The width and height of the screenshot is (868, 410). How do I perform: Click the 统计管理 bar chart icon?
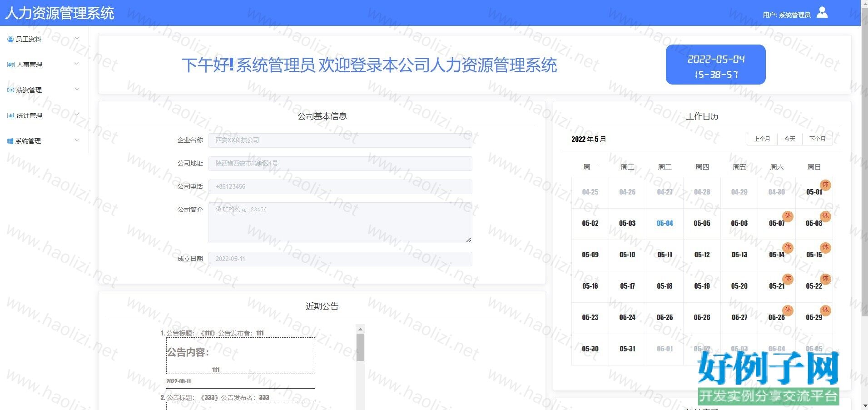(10, 115)
